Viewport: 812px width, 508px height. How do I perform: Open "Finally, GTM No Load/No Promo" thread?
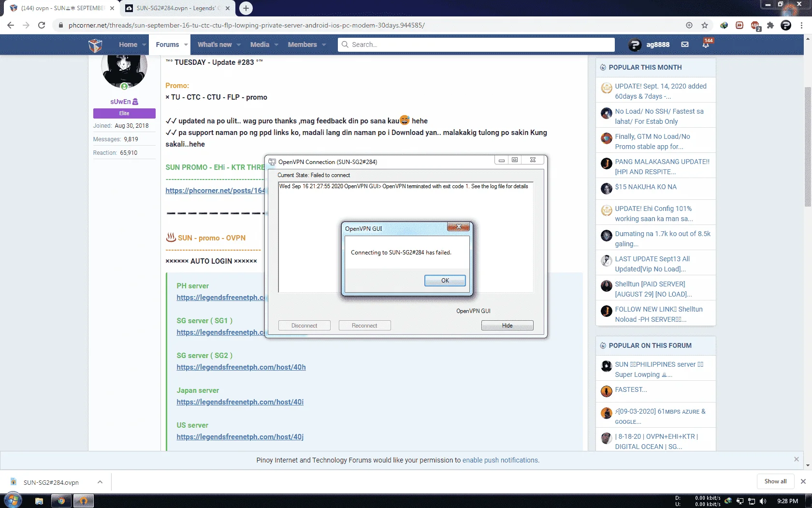click(x=652, y=141)
